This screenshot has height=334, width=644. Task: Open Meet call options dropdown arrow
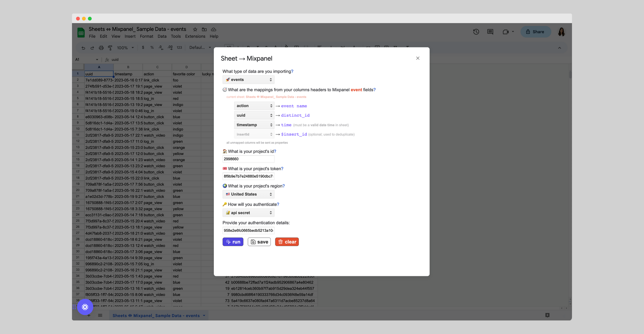coord(513,32)
